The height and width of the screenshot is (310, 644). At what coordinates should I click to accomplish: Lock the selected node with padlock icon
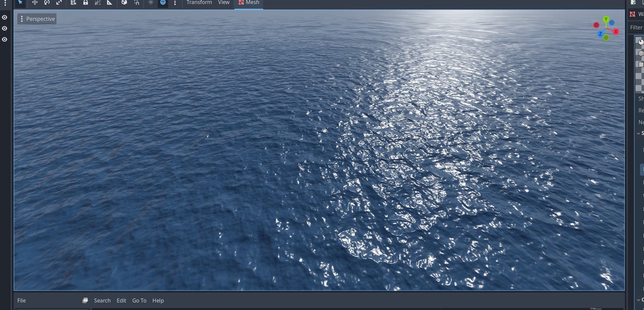(86, 3)
